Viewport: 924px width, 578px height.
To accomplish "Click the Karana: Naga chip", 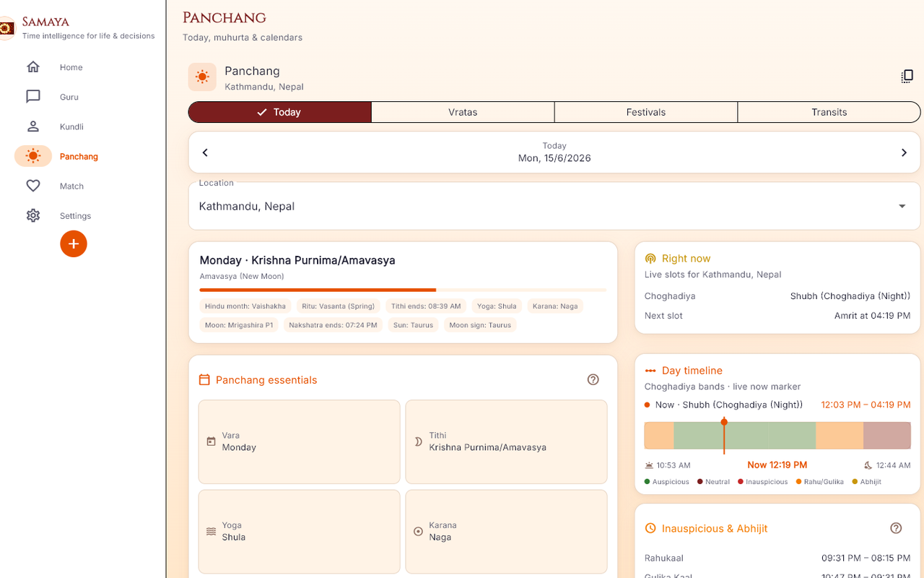I will point(555,306).
